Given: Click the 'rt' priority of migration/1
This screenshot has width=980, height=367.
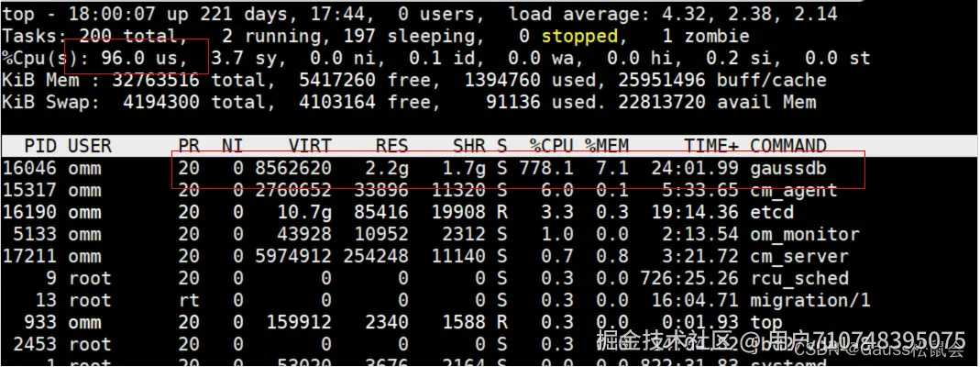Looking at the screenshot, I should point(189,300).
